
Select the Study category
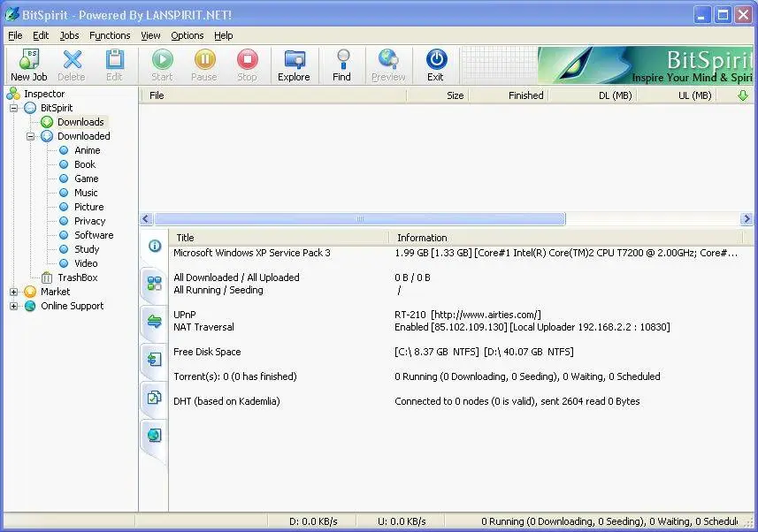click(87, 249)
